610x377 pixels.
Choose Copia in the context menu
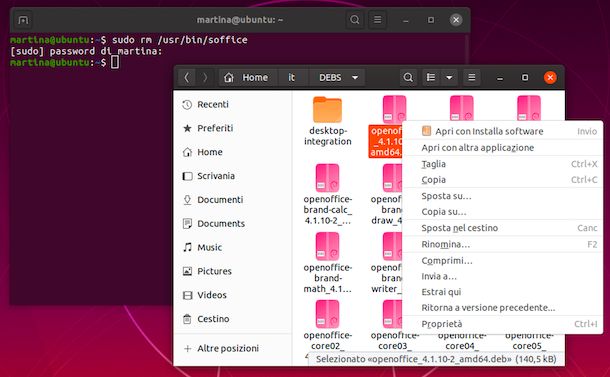503,180
